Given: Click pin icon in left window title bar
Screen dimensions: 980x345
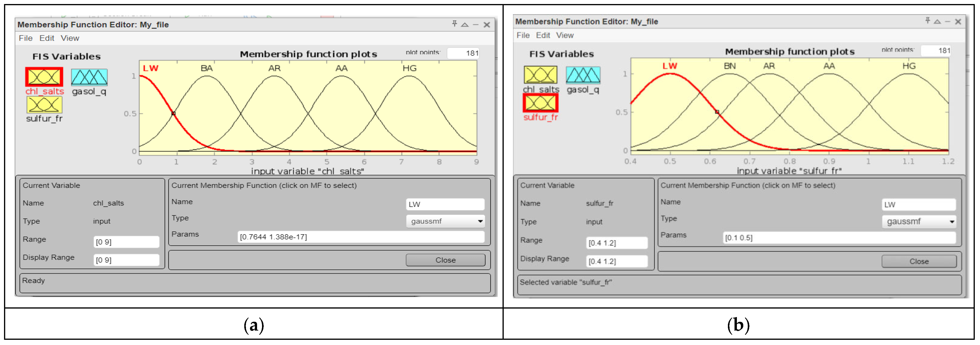Looking at the screenshot, I should tap(454, 24).
